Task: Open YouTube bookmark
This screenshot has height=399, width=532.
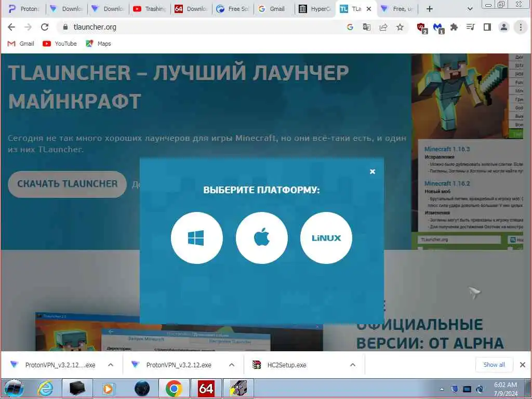Action: [60, 44]
